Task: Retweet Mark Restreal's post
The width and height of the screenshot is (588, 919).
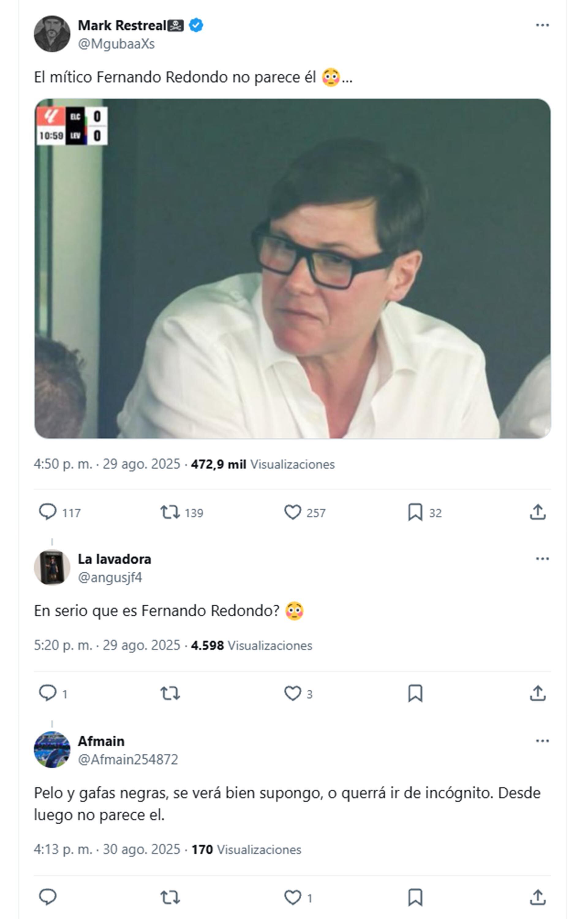Action: tap(170, 512)
